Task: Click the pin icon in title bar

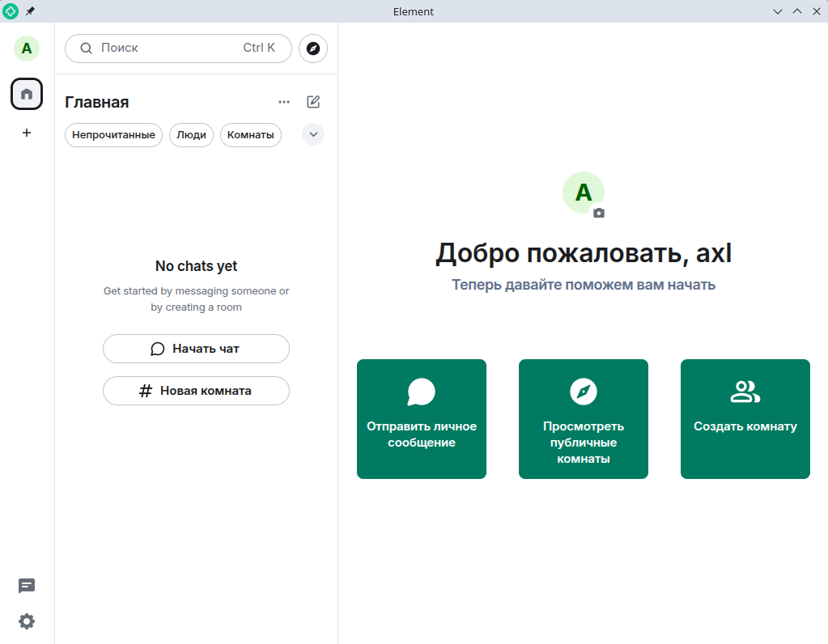Action: [x=30, y=11]
